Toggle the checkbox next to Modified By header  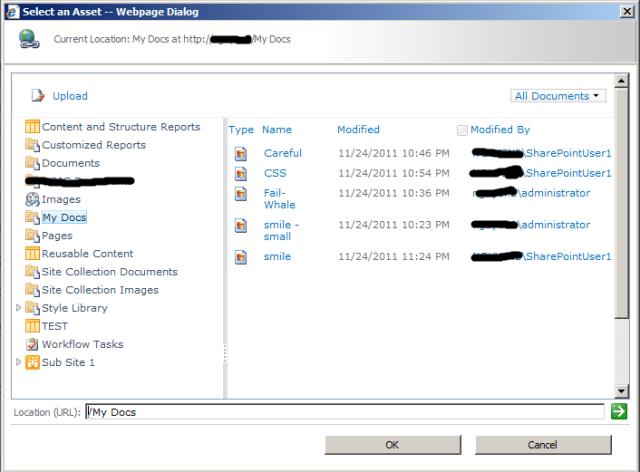coord(462,130)
